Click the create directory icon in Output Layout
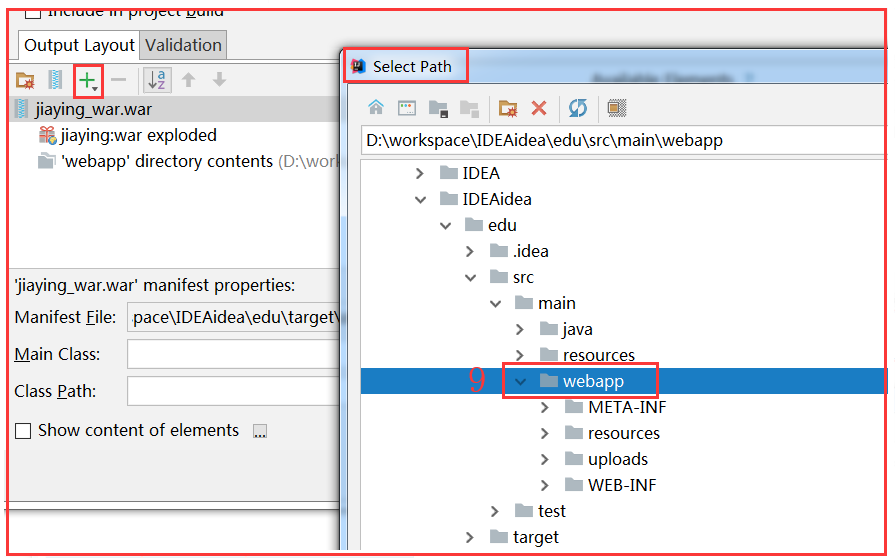Image resolution: width=895 pixels, height=560 pixels. click(x=25, y=80)
